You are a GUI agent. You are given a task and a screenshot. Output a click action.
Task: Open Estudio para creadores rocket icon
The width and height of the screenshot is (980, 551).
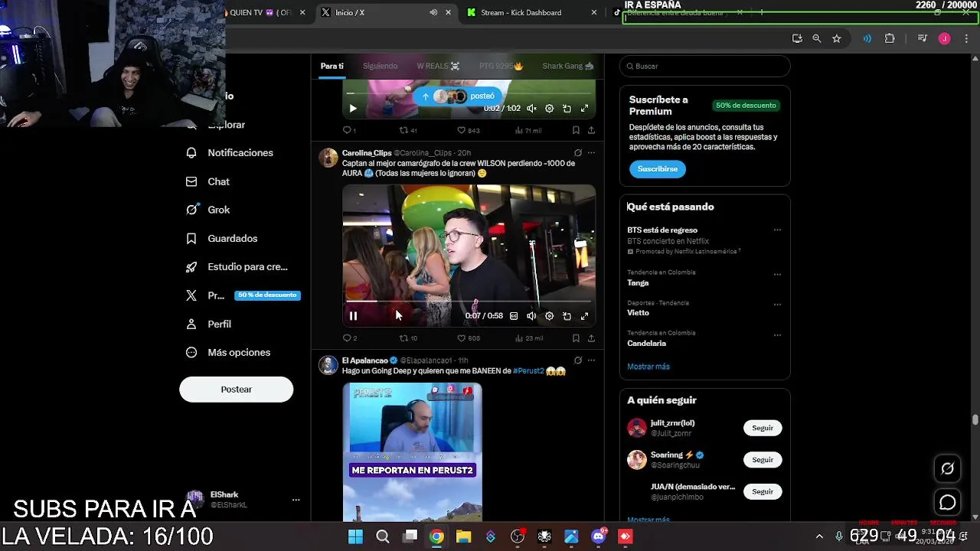(191, 266)
